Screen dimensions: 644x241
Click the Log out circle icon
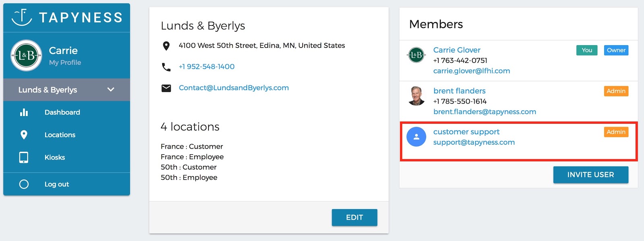[x=24, y=184]
